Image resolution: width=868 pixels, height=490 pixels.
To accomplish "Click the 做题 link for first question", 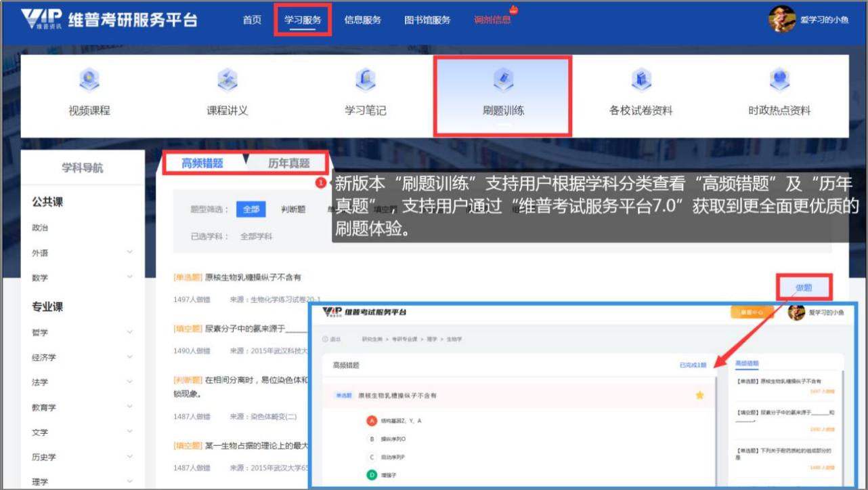I will [x=804, y=288].
